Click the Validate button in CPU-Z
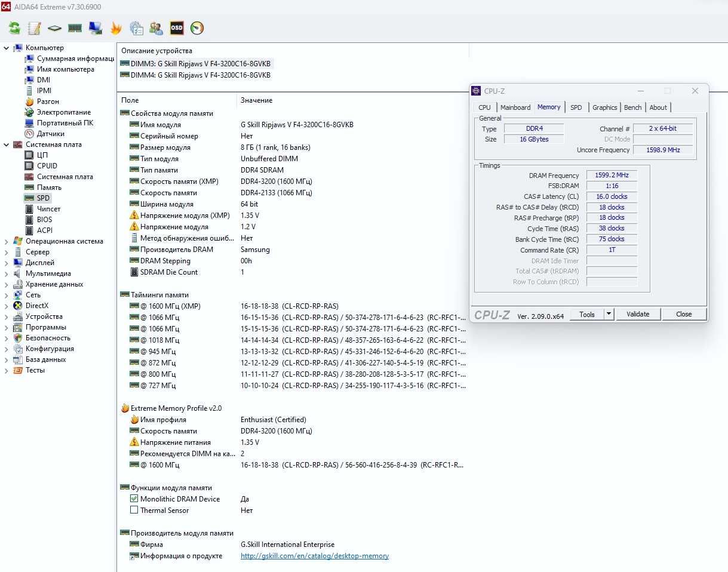728x572 pixels. [x=638, y=314]
